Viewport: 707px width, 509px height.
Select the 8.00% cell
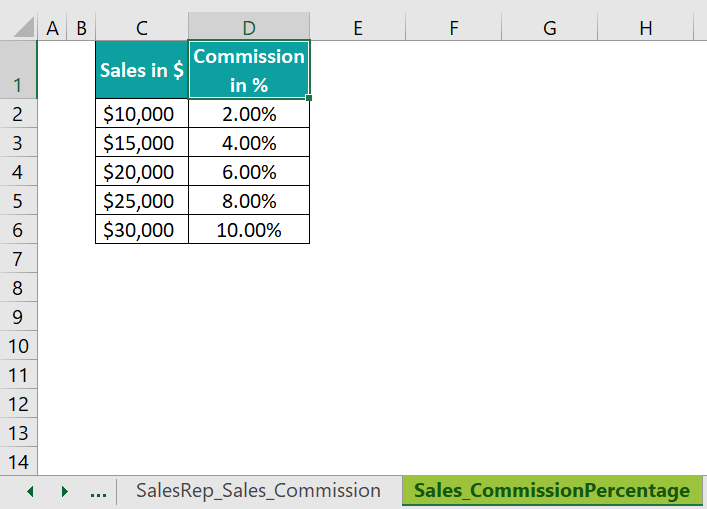click(249, 201)
